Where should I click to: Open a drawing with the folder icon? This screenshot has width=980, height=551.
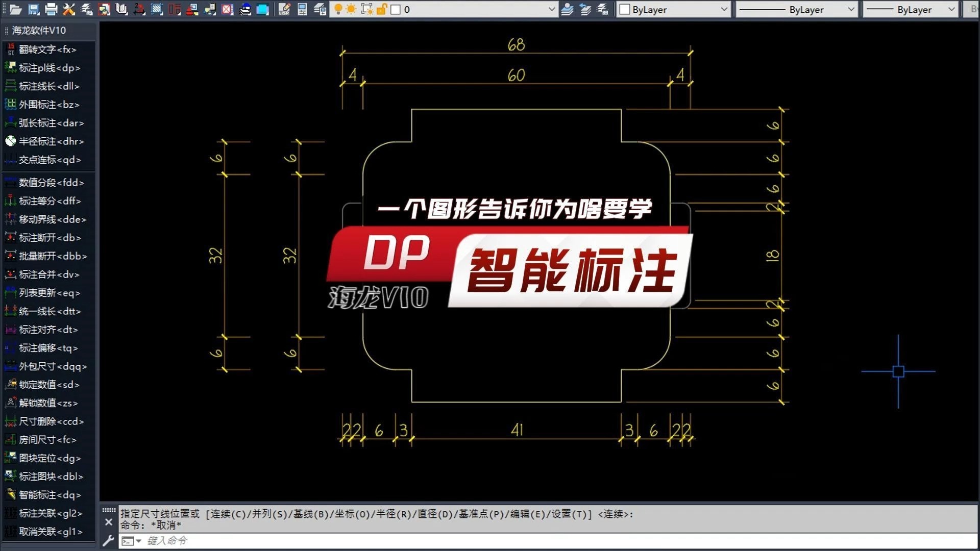coord(15,9)
